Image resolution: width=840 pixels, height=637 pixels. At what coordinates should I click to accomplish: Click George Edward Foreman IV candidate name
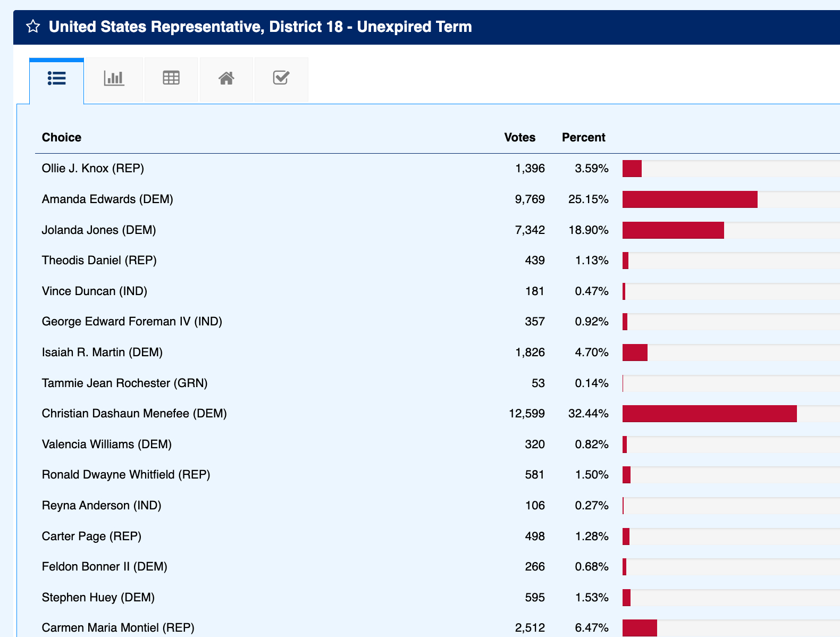[x=132, y=322]
